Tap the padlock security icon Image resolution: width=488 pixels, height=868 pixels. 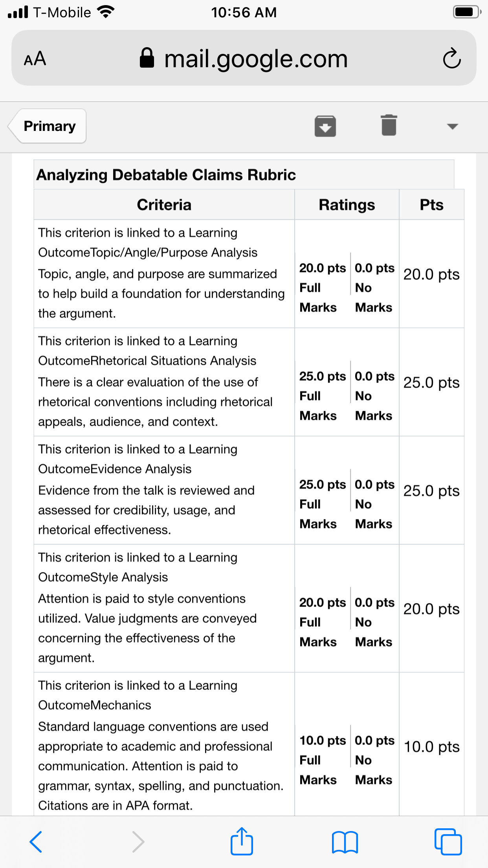pos(147,58)
